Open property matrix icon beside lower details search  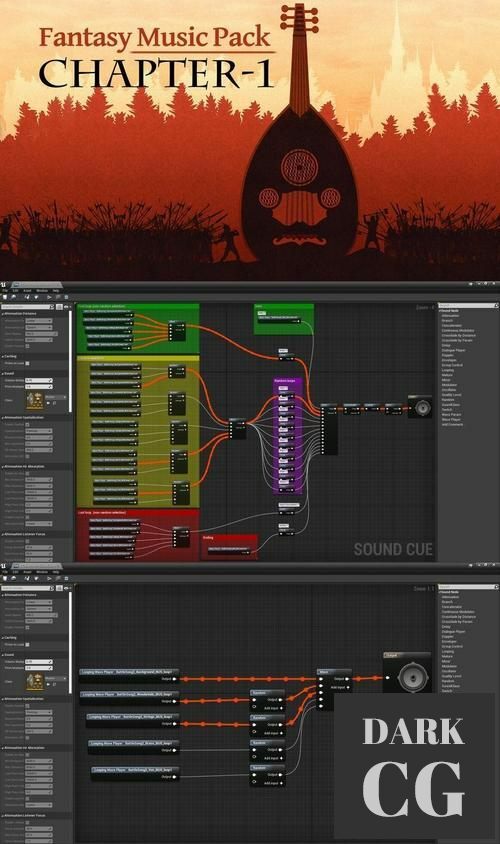[x=60, y=588]
